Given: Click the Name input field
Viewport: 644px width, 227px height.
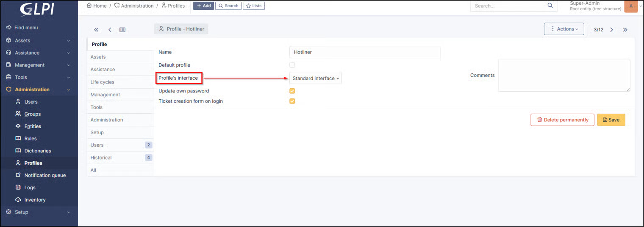Looking at the screenshot, I should coord(365,52).
